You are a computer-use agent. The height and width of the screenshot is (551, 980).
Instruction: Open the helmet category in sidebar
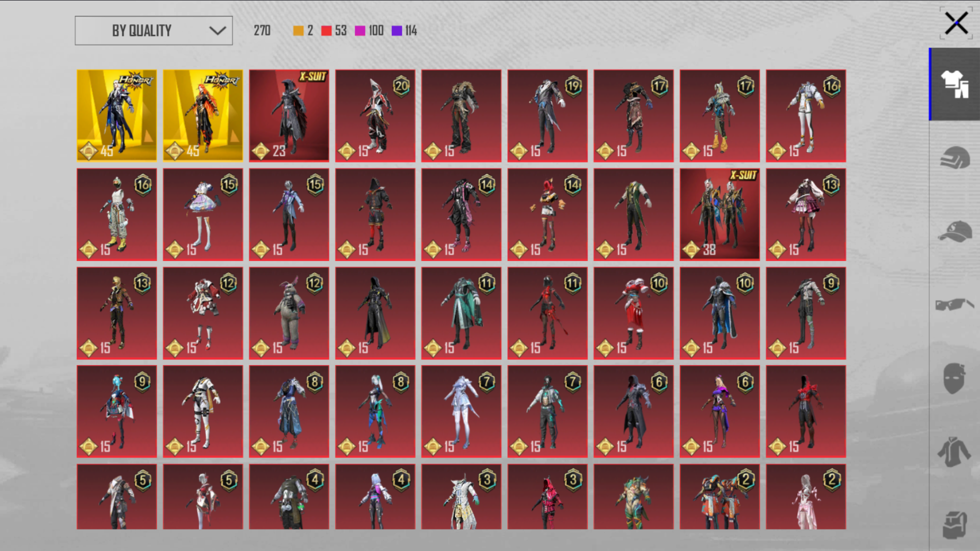pos(955,158)
